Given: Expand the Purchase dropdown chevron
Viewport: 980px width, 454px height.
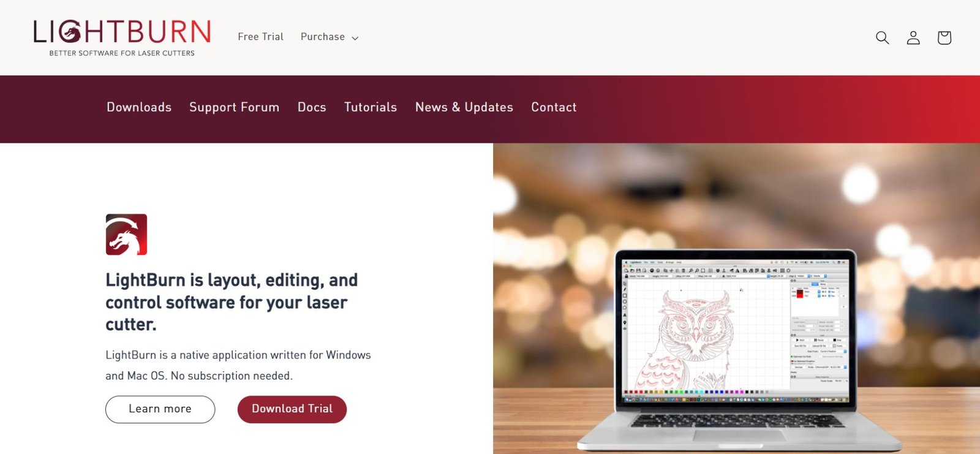Looking at the screenshot, I should [x=355, y=38].
